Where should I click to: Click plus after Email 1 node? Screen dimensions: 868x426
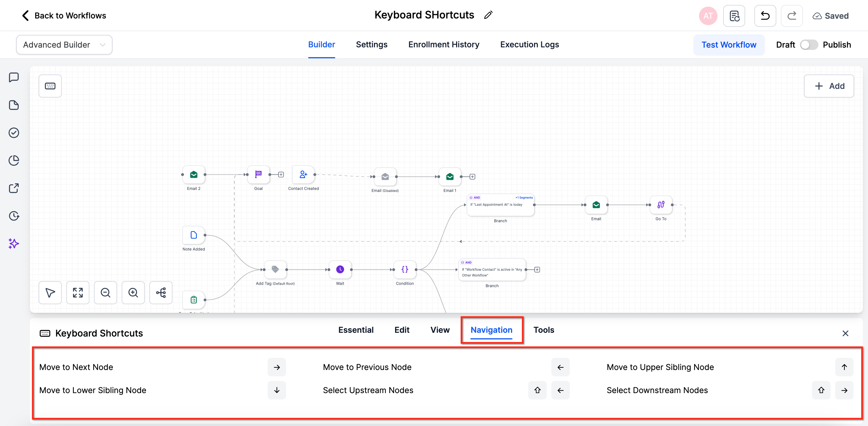coord(472,177)
